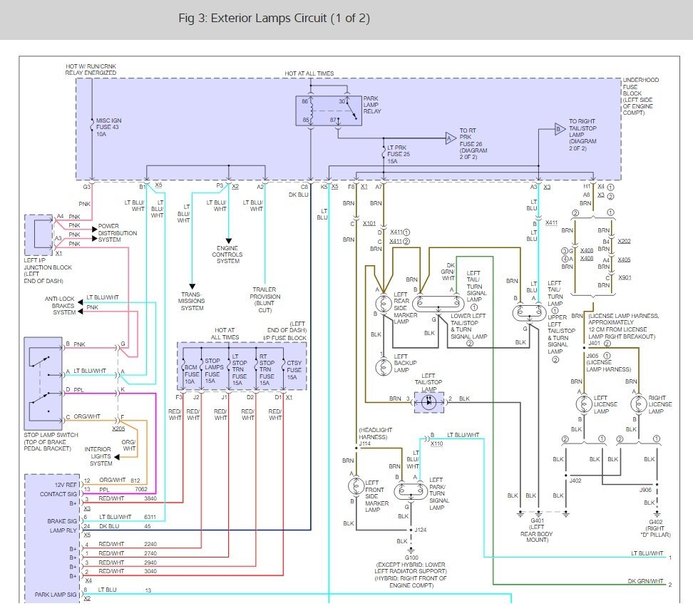The height and width of the screenshot is (616, 693).
Task: Select the "CTSY FUSE 15A" label
Action: [x=294, y=370]
